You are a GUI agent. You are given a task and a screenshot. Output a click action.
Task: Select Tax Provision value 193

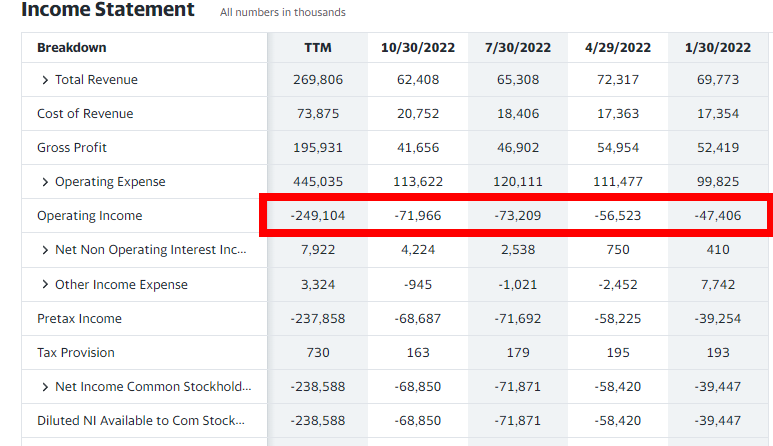point(718,353)
